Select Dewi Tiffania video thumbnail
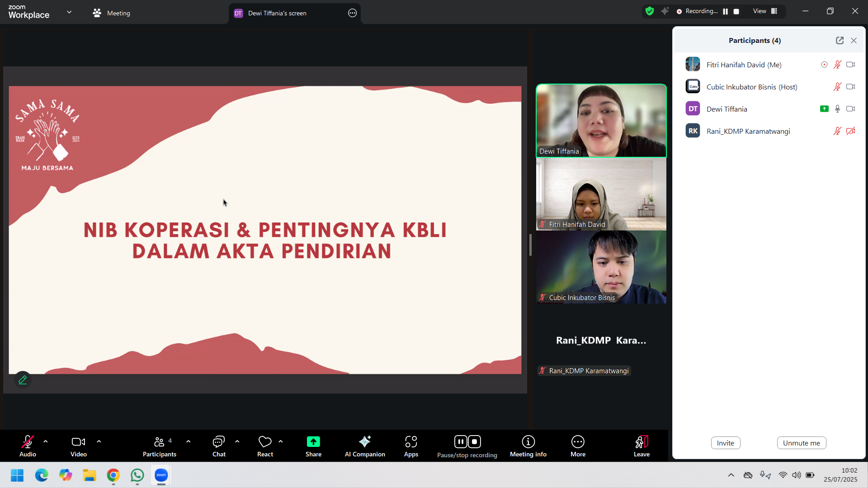868x488 pixels. tap(601, 121)
